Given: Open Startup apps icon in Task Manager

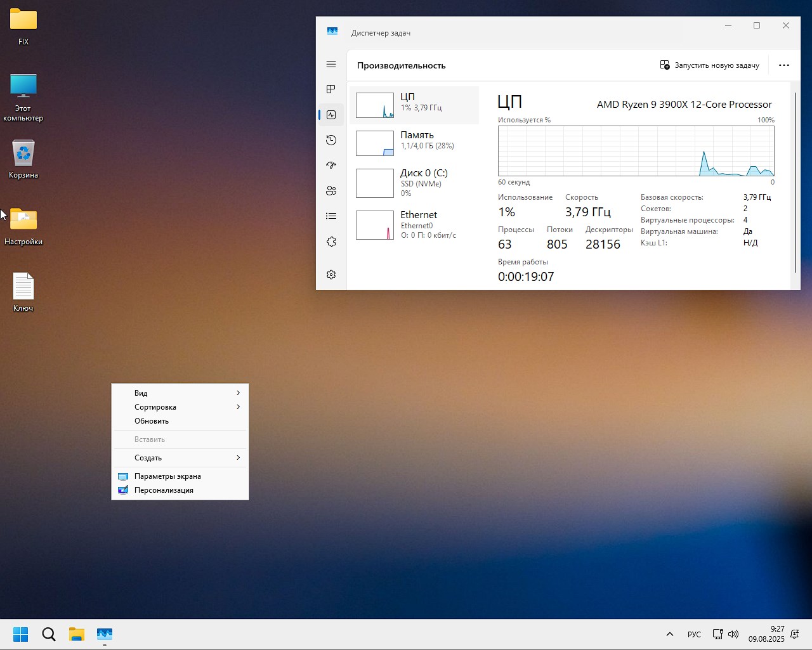Looking at the screenshot, I should coord(331,166).
